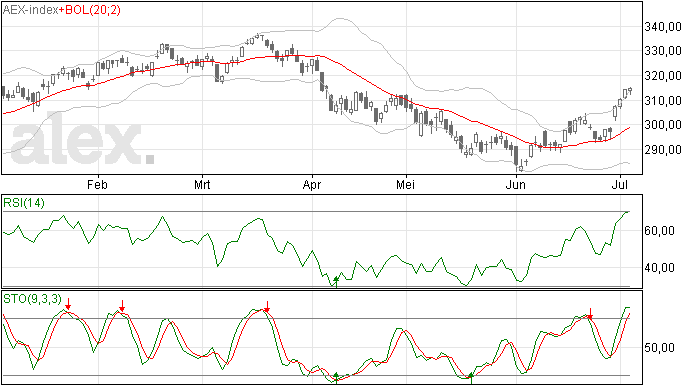Click the Mrt month label on time axis
Viewport: 690px width, 387px height.
click(x=202, y=184)
